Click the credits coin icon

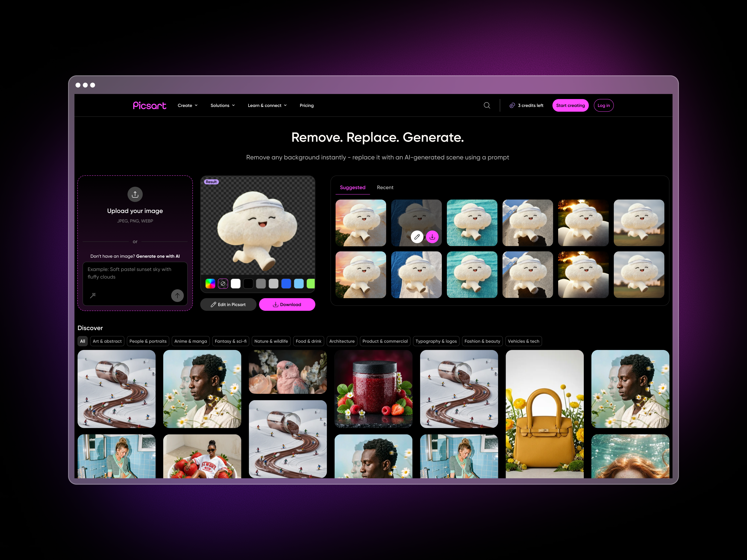click(512, 105)
